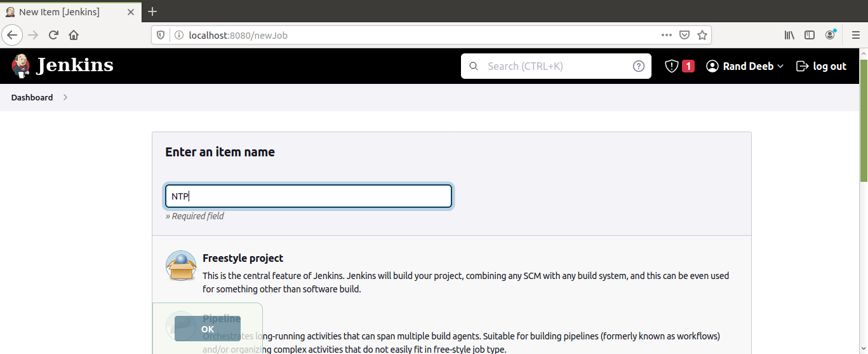Toggle the browser sidebar view icon
The image size is (868, 354).
point(810,35)
